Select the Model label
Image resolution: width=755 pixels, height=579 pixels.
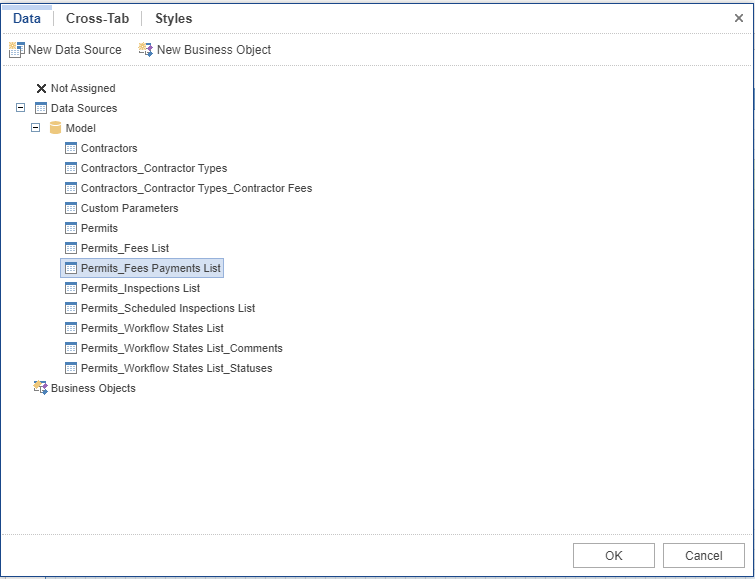[80, 128]
